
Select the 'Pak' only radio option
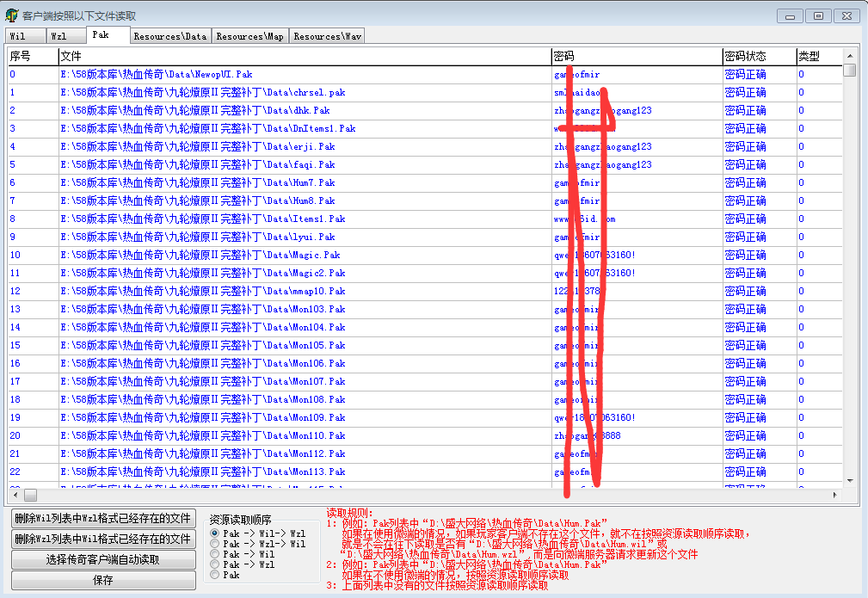(x=215, y=576)
